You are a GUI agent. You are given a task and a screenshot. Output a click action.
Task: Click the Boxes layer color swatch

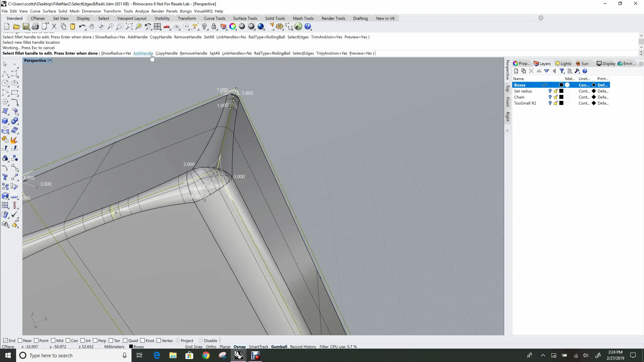pos(561,85)
